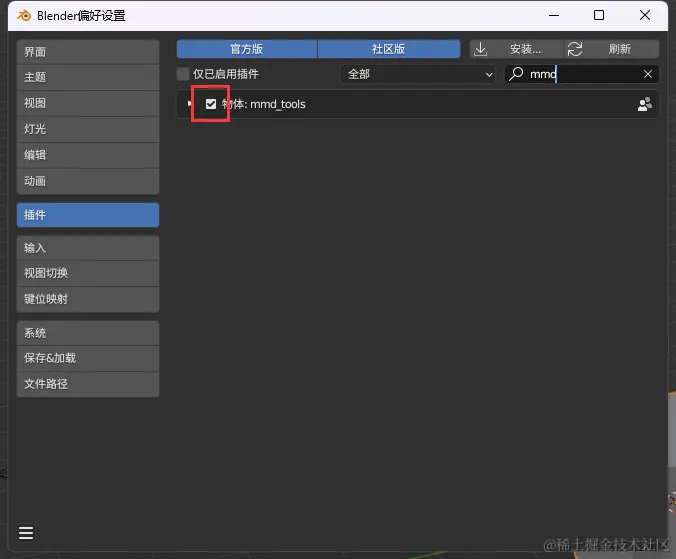Open the 输入 preferences section

pyautogui.click(x=88, y=248)
